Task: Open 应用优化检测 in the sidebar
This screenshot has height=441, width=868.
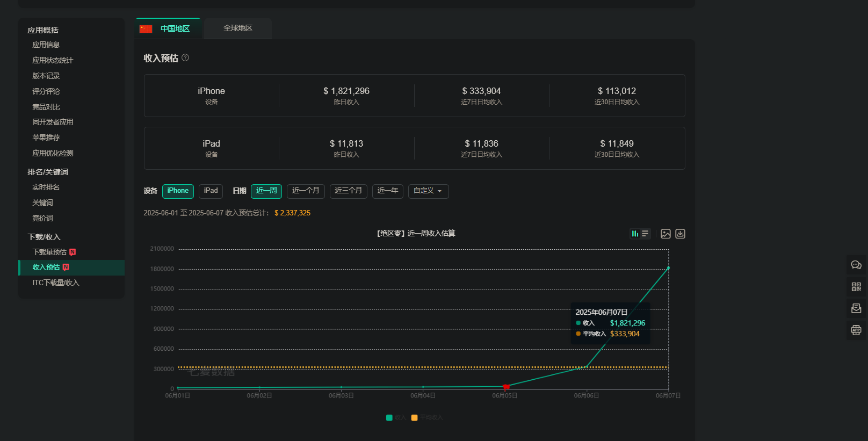Action: click(53, 154)
